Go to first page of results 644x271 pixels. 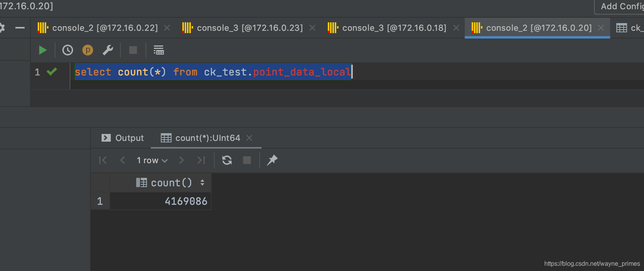click(103, 160)
